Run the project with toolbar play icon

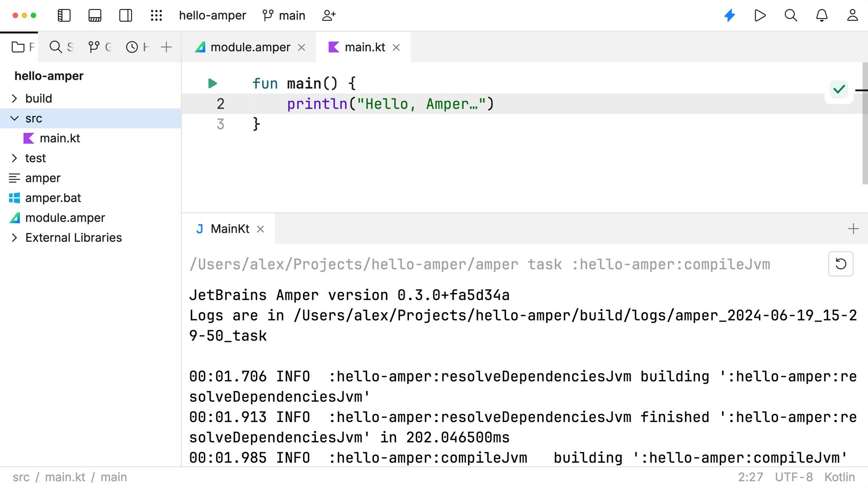(760, 15)
